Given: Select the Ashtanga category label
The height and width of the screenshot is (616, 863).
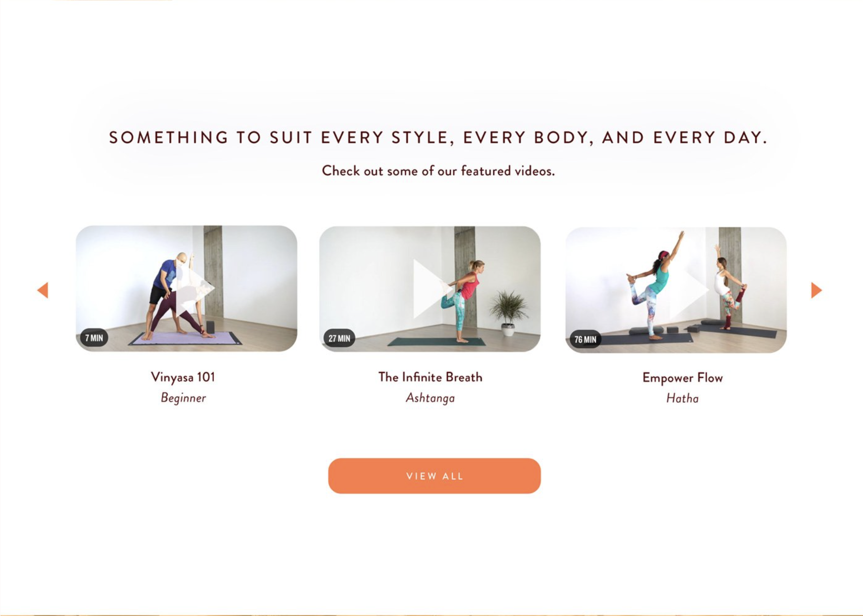Looking at the screenshot, I should [x=430, y=398].
